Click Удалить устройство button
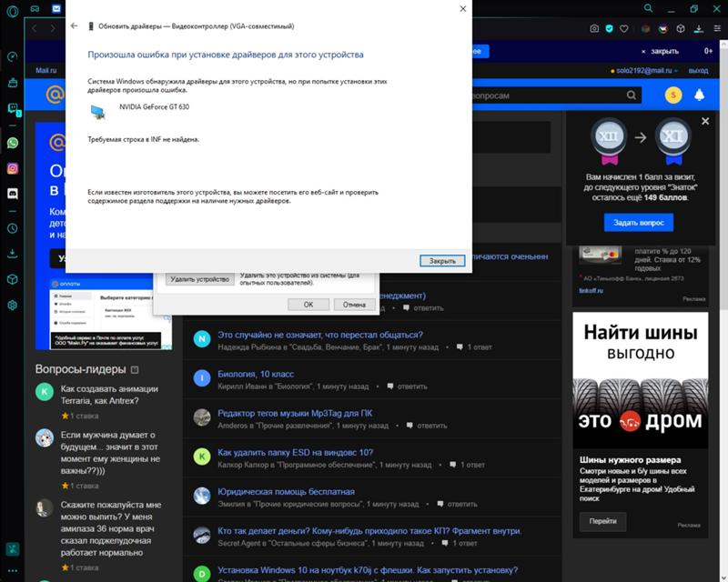 click(x=199, y=279)
